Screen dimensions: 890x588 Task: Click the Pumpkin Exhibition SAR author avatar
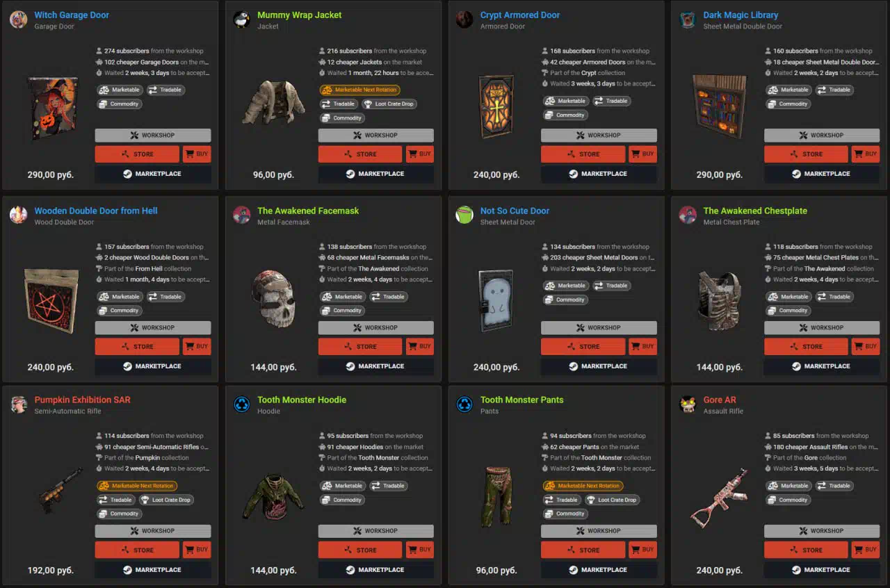19,405
